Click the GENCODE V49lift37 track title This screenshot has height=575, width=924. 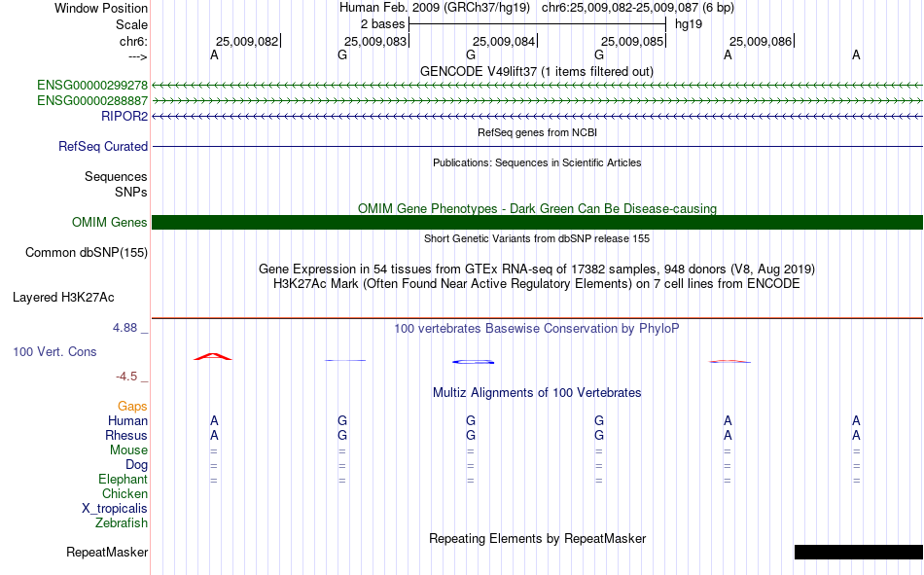click(x=537, y=71)
